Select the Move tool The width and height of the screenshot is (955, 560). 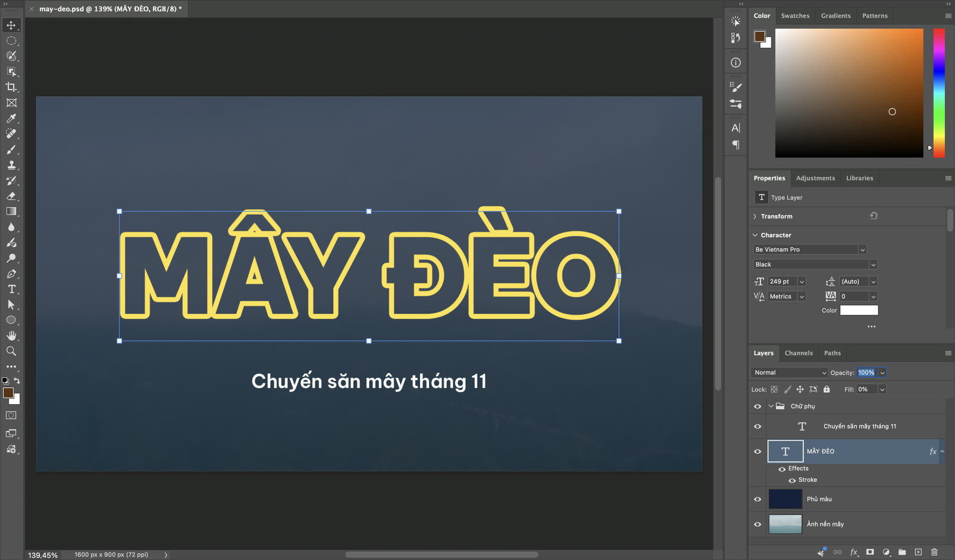coord(11,25)
